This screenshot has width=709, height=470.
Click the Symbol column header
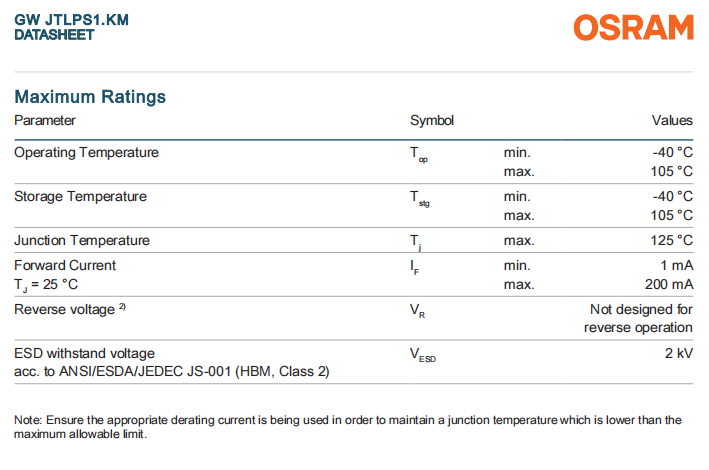432,121
